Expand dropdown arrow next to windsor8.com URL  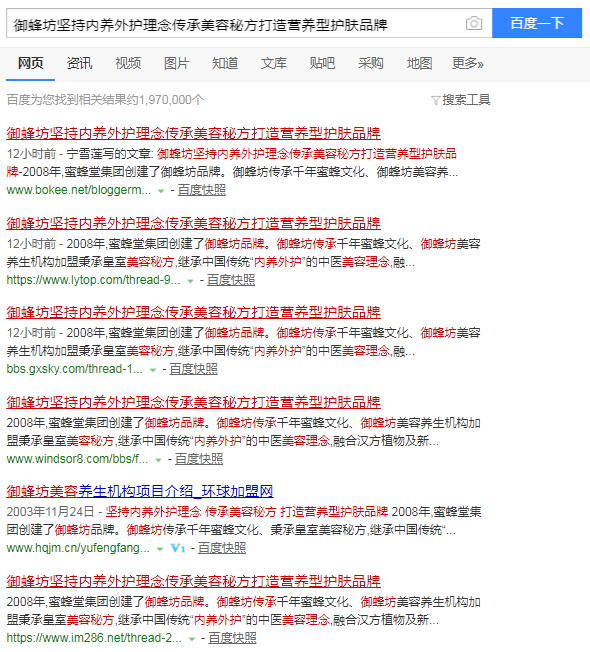(x=158, y=460)
